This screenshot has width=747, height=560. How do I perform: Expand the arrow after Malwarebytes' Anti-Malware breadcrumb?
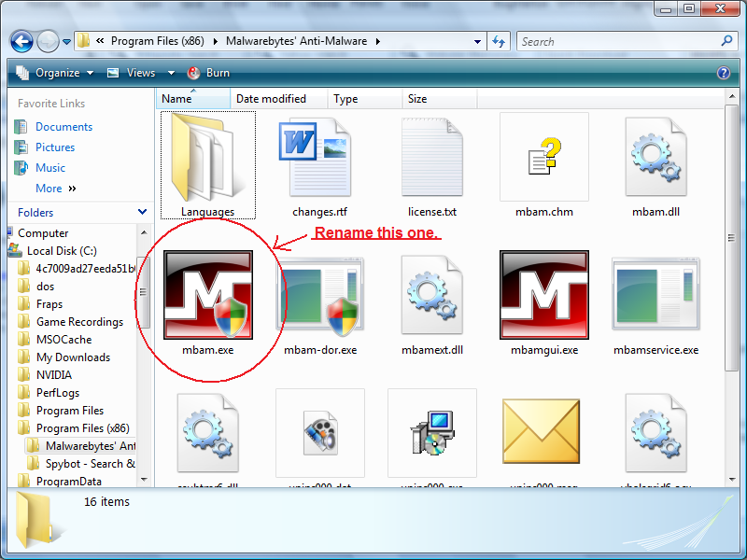[378, 41]
